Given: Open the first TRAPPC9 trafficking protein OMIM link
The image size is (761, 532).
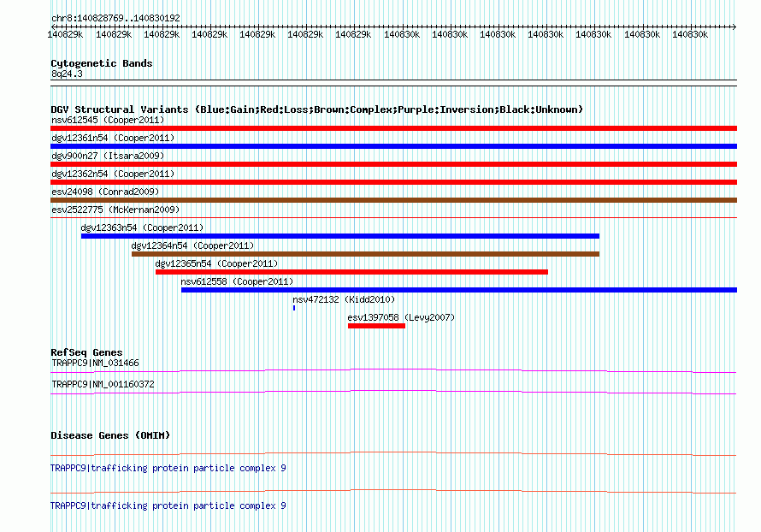Looking at the screenshot, I should coord(168,469).
